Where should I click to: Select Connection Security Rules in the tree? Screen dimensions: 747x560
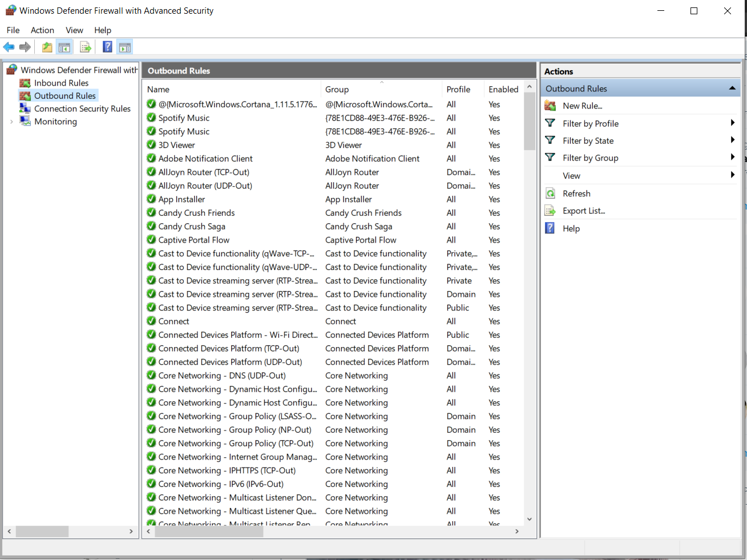[x=82, y=108]
